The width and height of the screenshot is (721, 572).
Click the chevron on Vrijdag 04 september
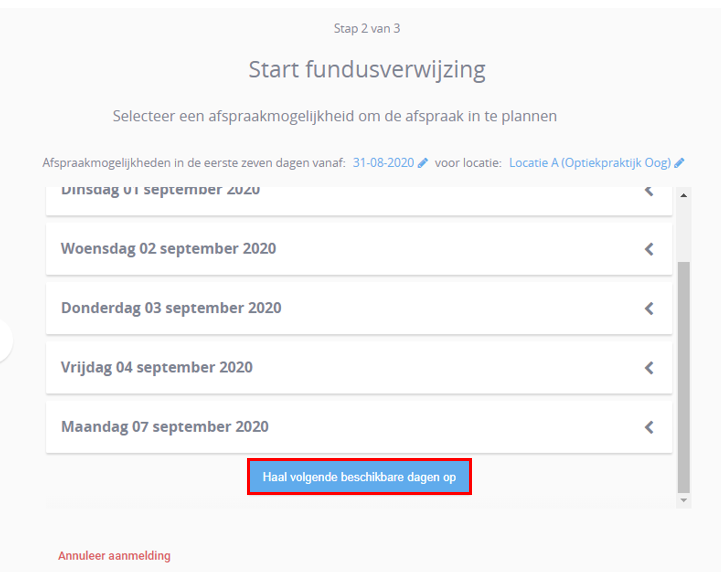(649, 368)
